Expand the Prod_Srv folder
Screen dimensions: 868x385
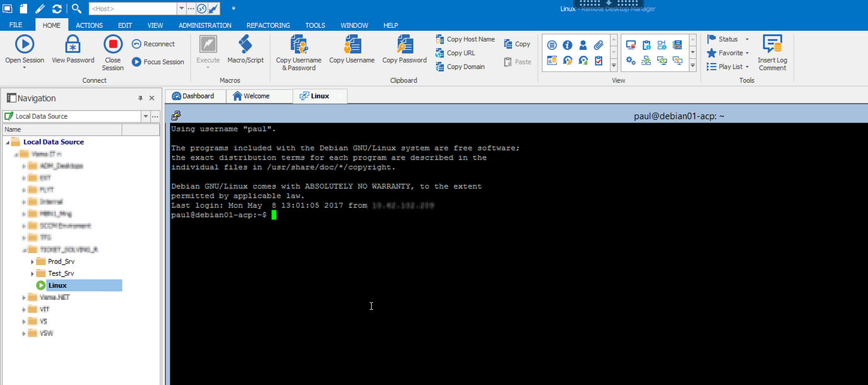point(32,261)
